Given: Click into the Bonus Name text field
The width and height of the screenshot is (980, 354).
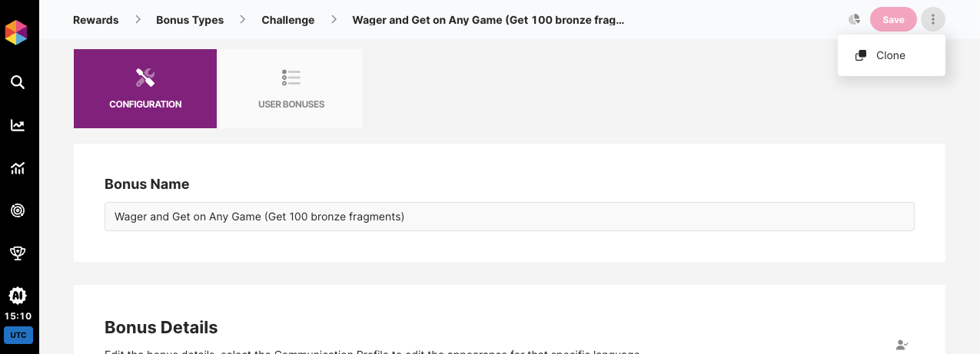Looking at the screenshot, I should tap(509, 217).
